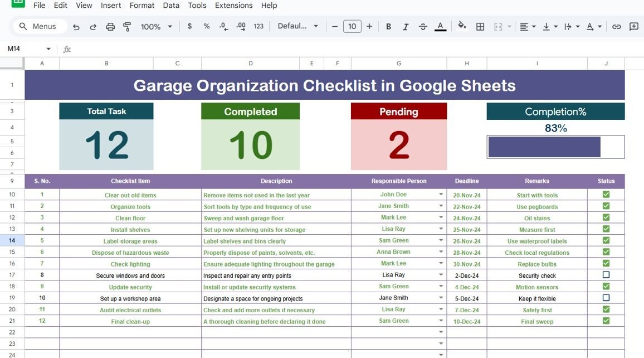The image size is (644, 358).
Task: Open horizontal align options
Action: [528, 27]
